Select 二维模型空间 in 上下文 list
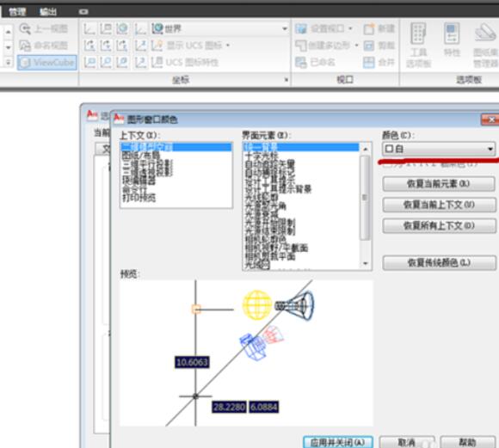 tap(176, 147)
